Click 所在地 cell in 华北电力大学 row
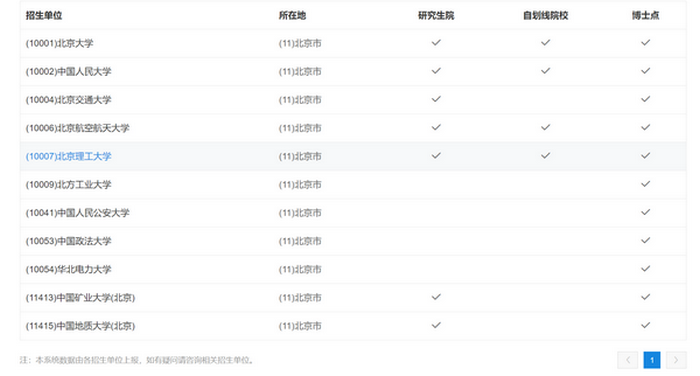700x376 pixels. [300, 269]
